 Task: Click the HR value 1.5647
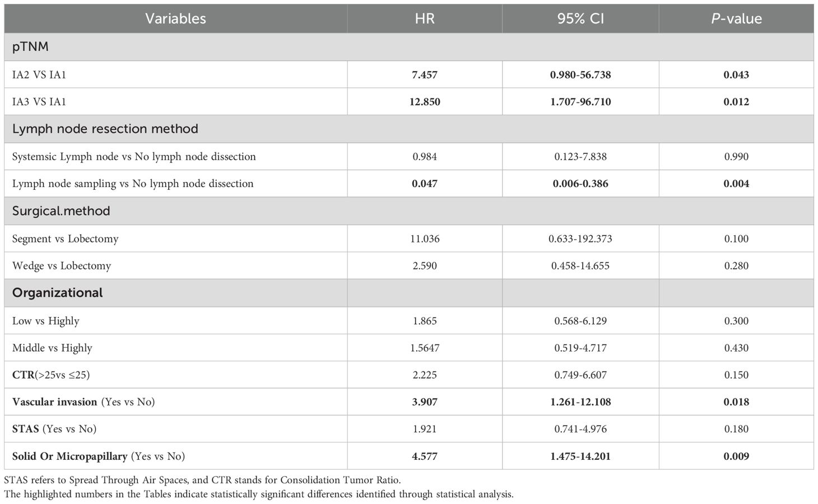[425, 348]
